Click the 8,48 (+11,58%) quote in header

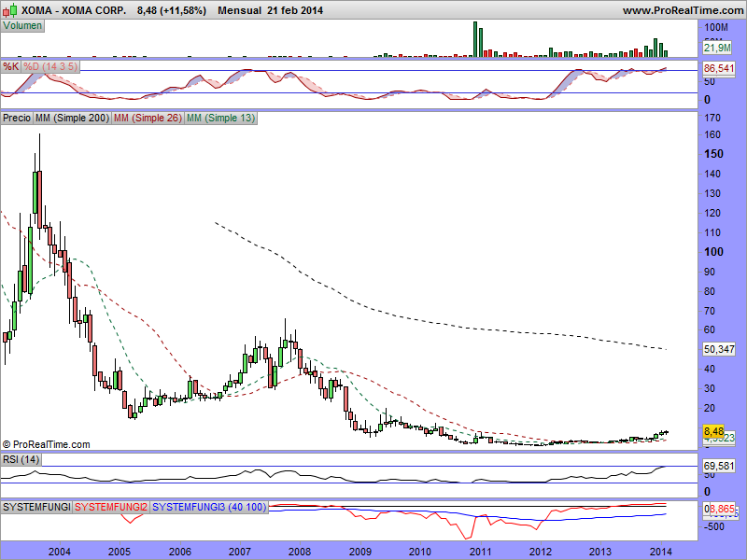[172, 10]
